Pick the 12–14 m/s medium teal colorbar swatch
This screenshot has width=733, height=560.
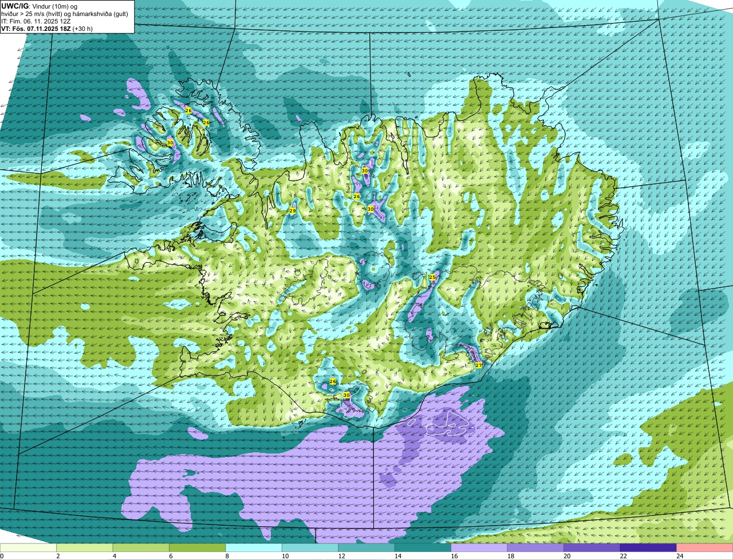[x=367, y=547]
